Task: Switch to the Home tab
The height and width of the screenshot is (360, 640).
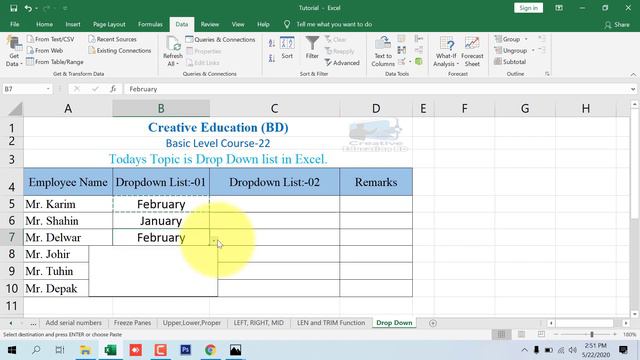Action: pos(44,24)
